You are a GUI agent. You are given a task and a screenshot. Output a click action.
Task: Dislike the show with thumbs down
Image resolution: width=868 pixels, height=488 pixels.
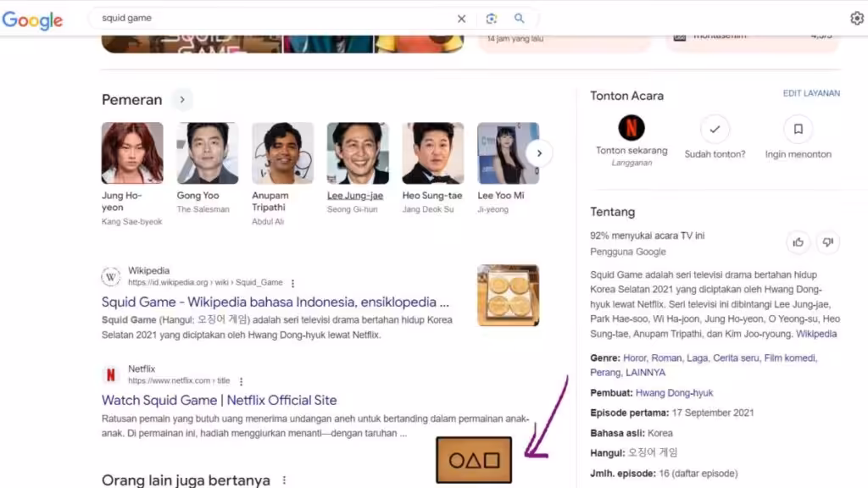(x=828, y=242)
